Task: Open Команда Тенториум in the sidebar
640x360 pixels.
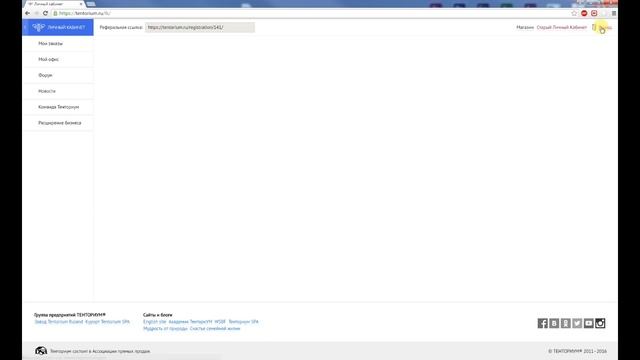Action: pos(58,107)
